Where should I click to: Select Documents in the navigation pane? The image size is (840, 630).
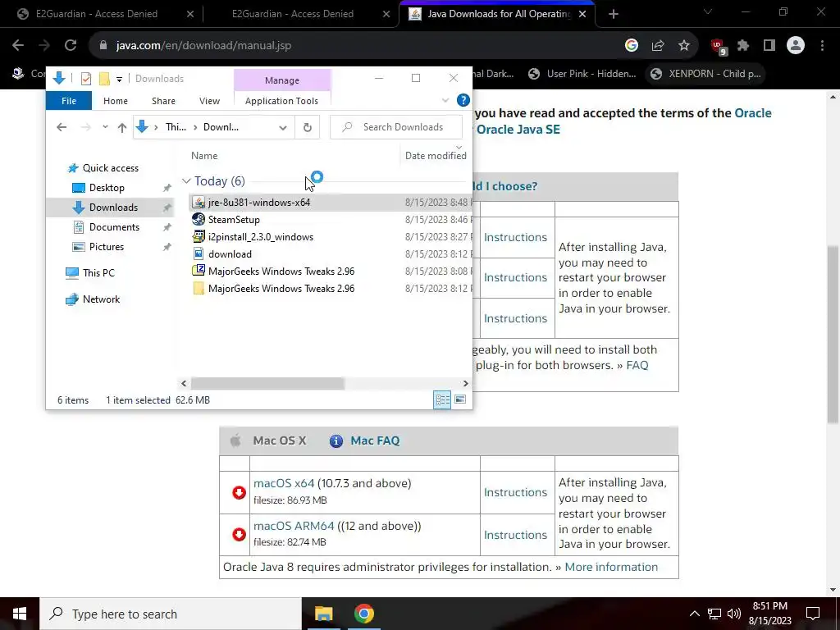tap(114, 227)
